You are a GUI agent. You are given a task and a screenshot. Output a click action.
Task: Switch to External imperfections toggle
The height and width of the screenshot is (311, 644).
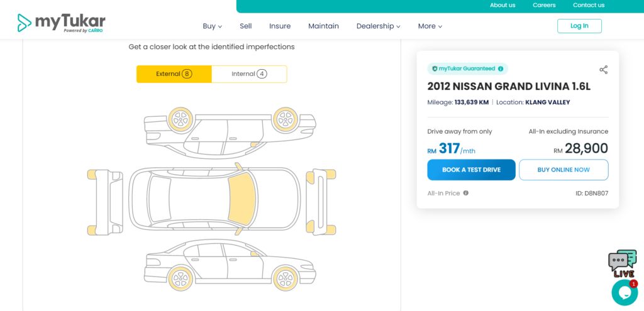[x=174, y=74]
